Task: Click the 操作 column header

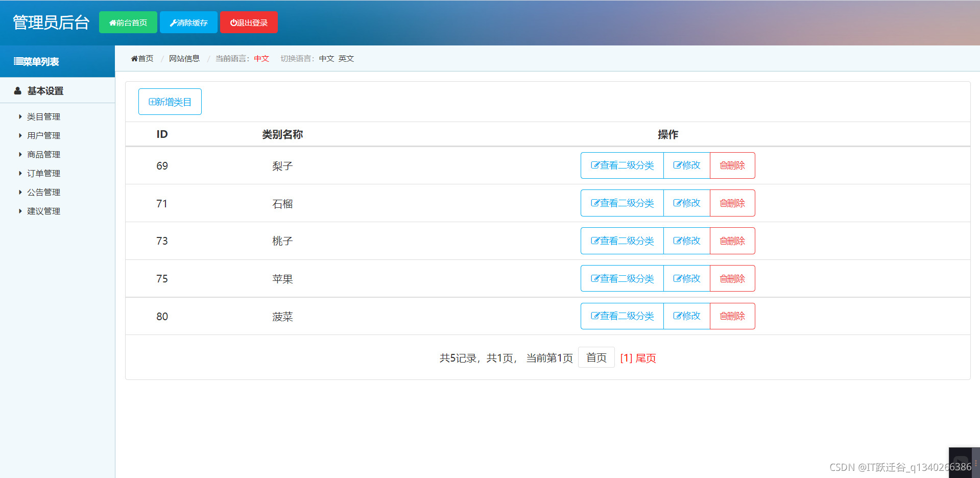Action: pyautogui.click(x=668, y=134)
